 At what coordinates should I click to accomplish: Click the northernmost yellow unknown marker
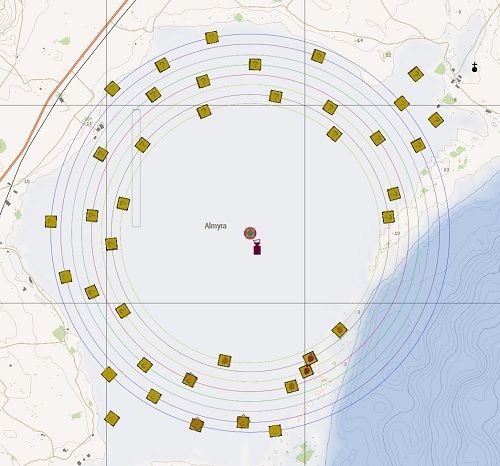212,38
